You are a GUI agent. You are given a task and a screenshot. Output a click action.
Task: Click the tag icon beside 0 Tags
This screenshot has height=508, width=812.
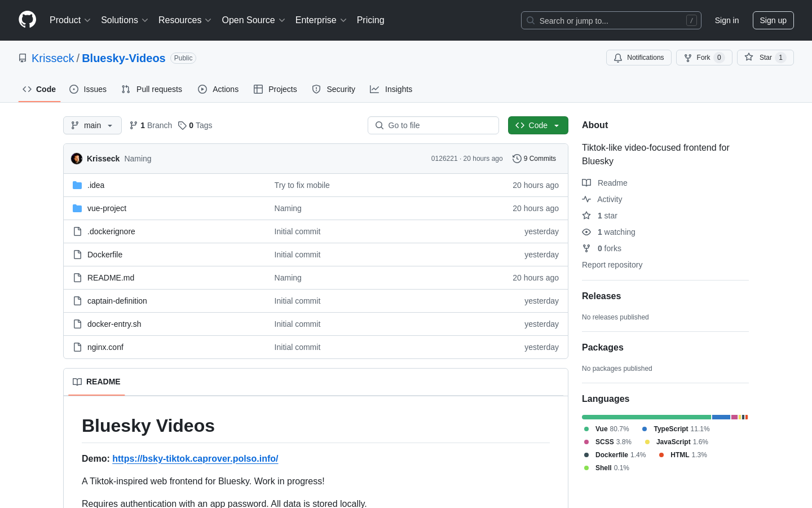[x=182, y=125]
